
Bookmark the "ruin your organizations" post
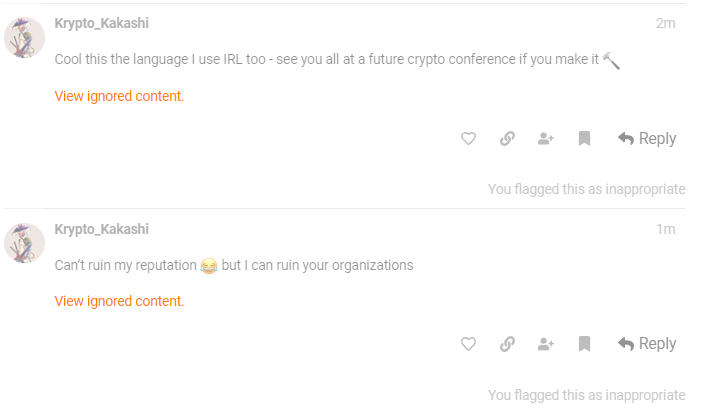click(584, 344)
